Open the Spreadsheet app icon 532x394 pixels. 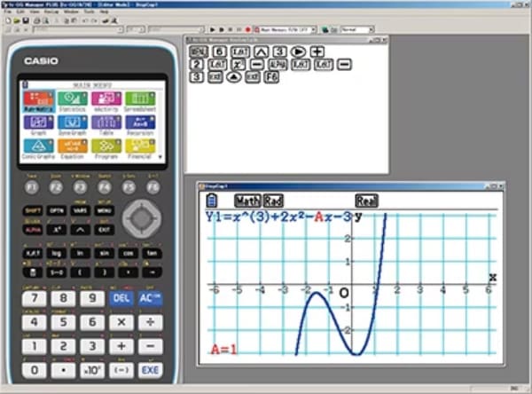tap(140, 101)
